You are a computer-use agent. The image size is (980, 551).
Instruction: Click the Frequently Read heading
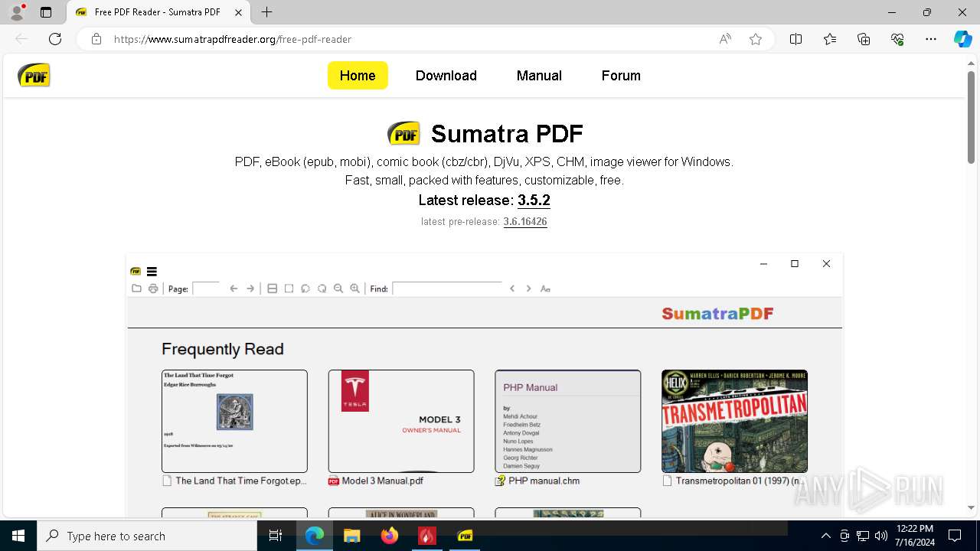point(223,349)
